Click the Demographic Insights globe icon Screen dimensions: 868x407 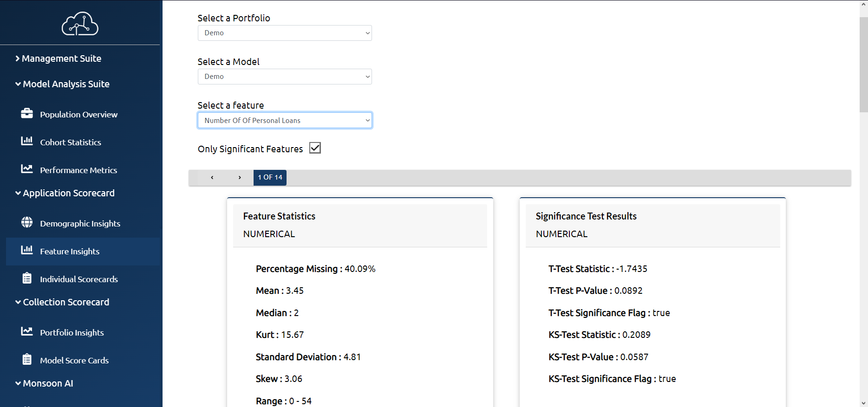(x=27, y=222)
